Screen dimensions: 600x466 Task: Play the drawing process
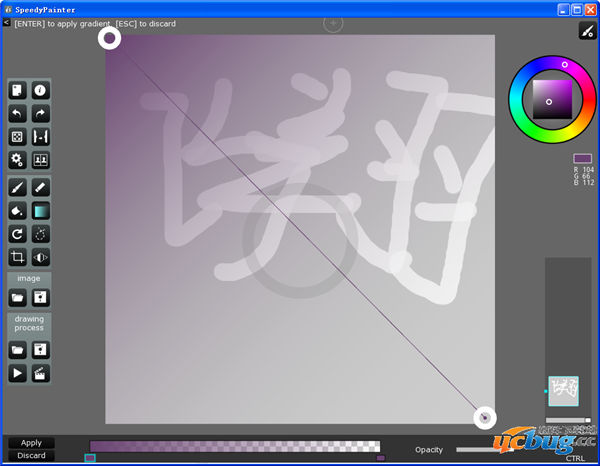[17, 373]
